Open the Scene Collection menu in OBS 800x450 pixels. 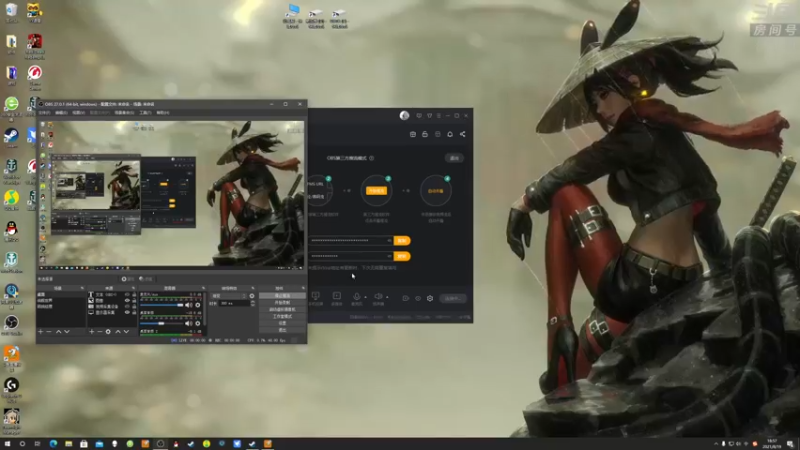click(124, 113)
